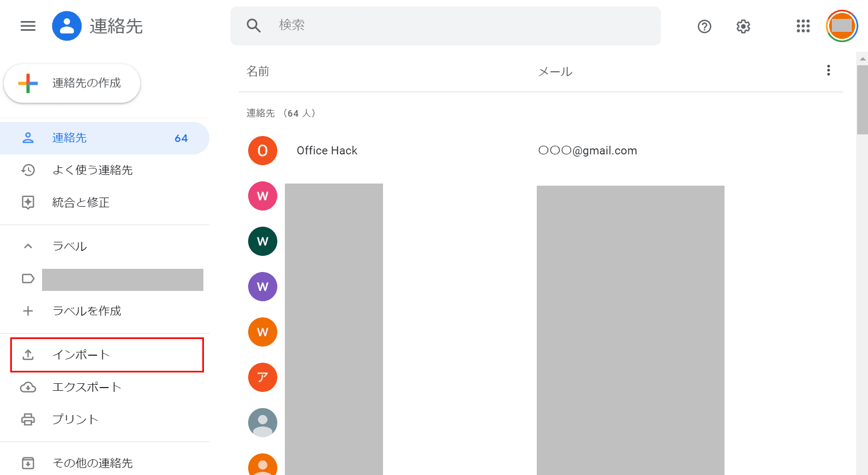Screen dimensions: 868x475
Task: Focus the 検索 search field
Action: 446,26
